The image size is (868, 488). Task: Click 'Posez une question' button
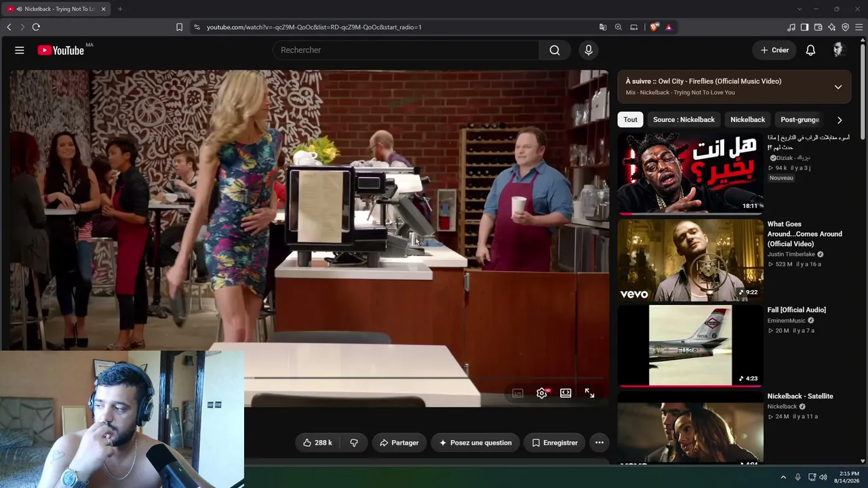[x=475, y=443]
